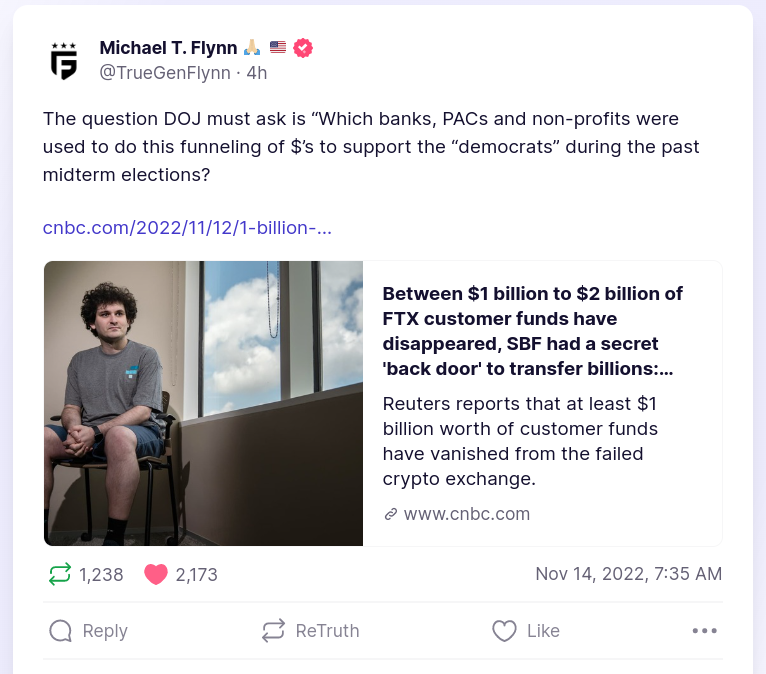Click the 4h post timestamp
Screen dimensions: 766x674
pos(257,73)
